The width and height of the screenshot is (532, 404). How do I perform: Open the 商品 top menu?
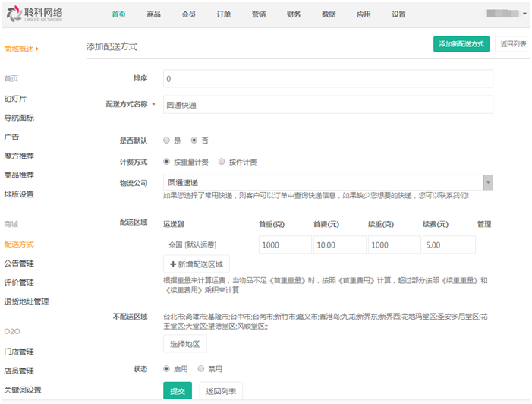(153, 14)
